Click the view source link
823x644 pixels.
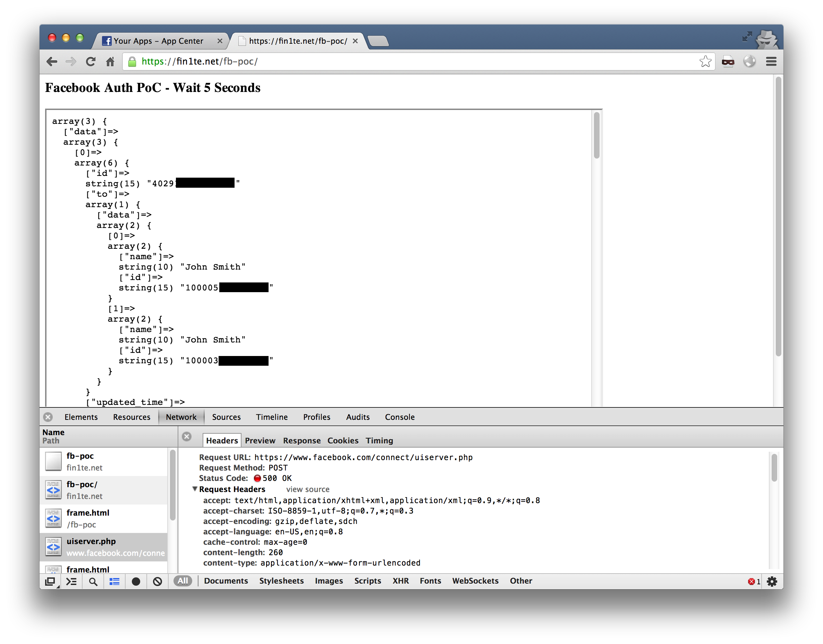point(308,489)
